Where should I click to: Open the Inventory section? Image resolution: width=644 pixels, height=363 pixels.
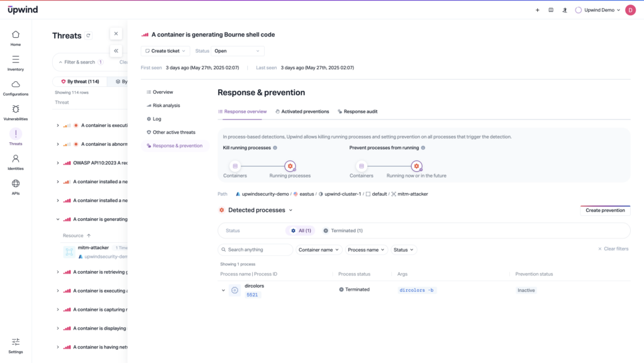coord(16,64)
